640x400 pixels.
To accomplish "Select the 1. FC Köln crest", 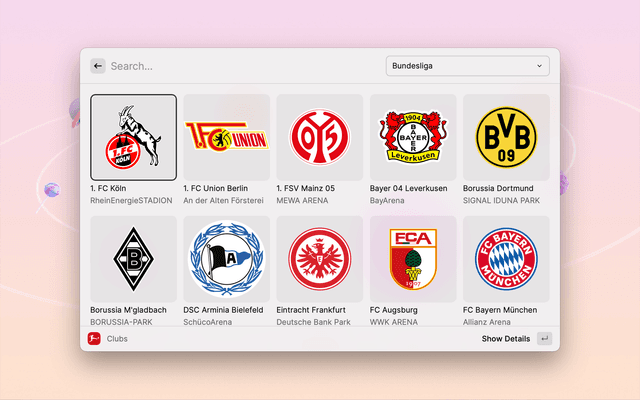I will tap(133, 137).
